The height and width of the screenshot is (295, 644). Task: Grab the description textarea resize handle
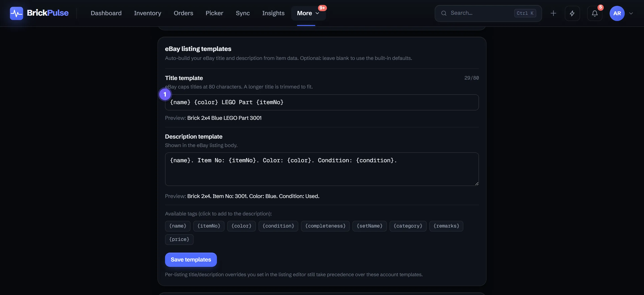click(x=477, y=184)
